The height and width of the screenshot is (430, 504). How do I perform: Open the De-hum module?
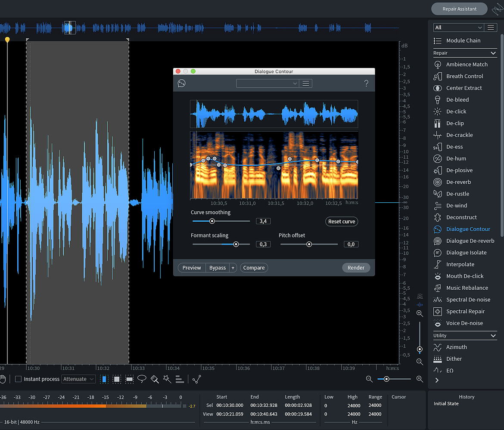pos(449,159)
